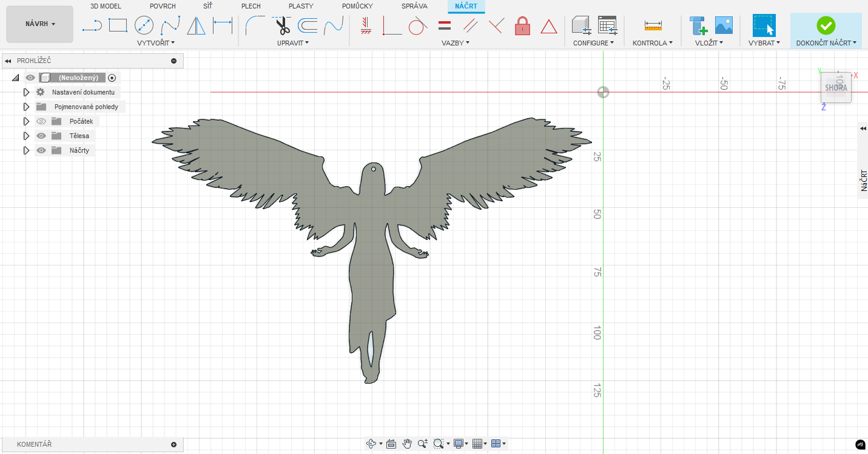Expand the Nastavení dokumentu node
The height and width of the screenshot is (454, 868).
point(26,92)
